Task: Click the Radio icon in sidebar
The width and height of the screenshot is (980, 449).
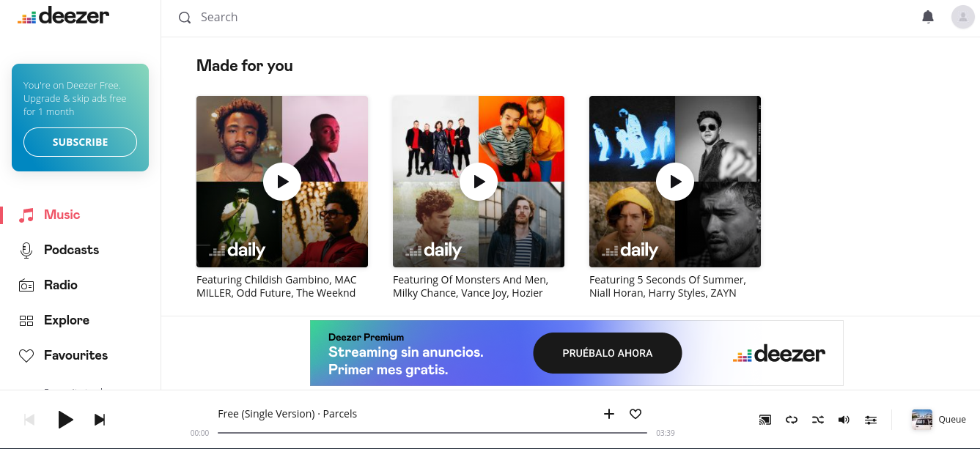Action: tap(26, 285)
